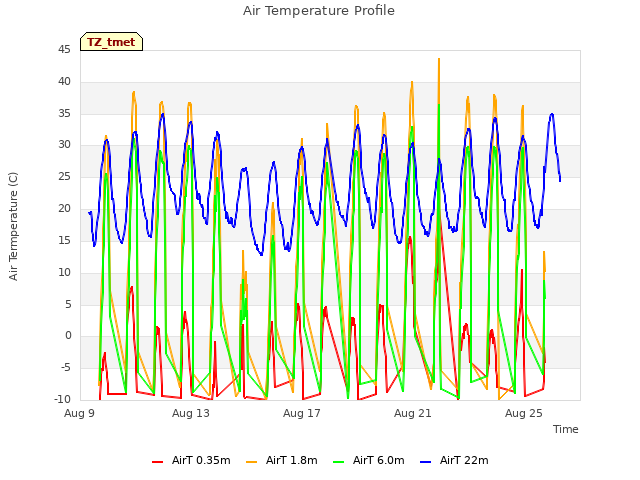Click the 45 y-axis tick label
The image size is (640, 480).
[x=64, y=49]
